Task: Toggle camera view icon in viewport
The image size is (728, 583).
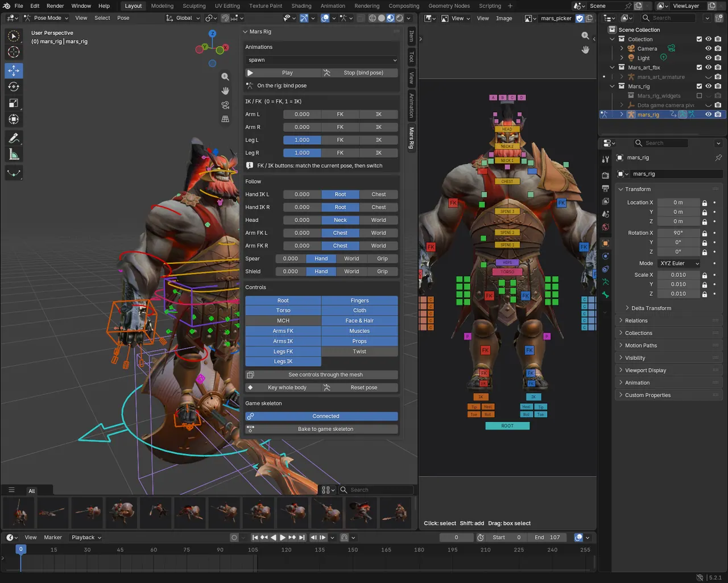Action: point(225,105)
